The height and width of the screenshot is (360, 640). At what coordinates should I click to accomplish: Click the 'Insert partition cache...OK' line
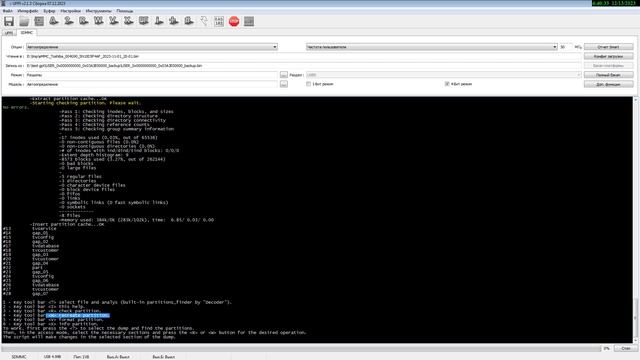(67, 224)
